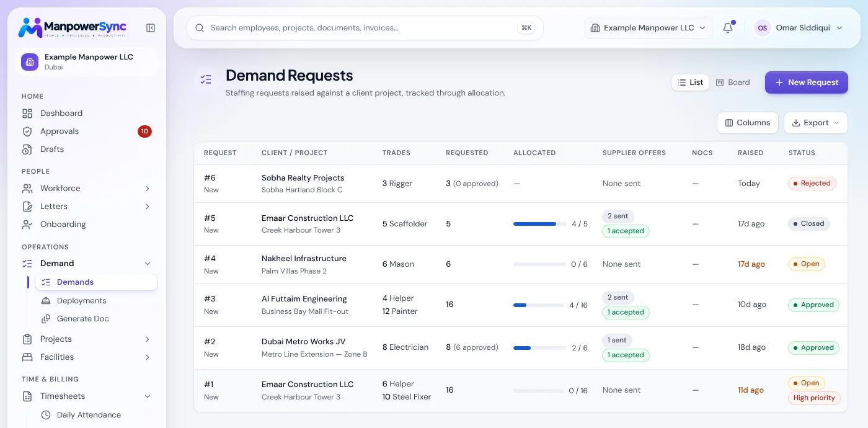This screenshot has height=428, width=868.
Task: Click the ManpowerSync logo
Action: click(73, 27)
